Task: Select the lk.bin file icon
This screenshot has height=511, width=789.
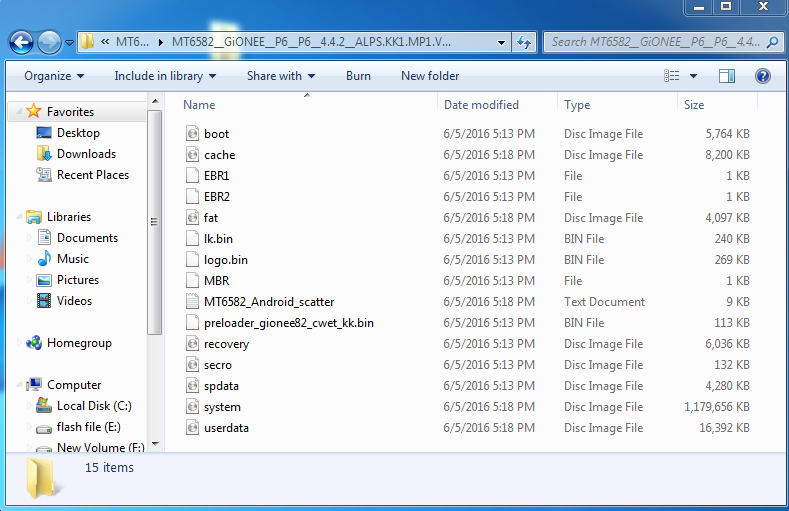Action: pos(192,239)
